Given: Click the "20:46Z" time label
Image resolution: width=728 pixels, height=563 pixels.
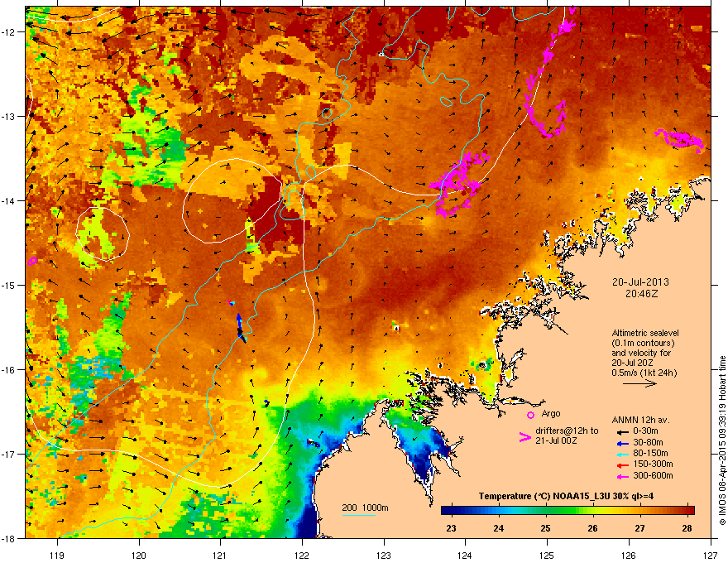Looking at the screenshot, I should [x=641, y=294].
